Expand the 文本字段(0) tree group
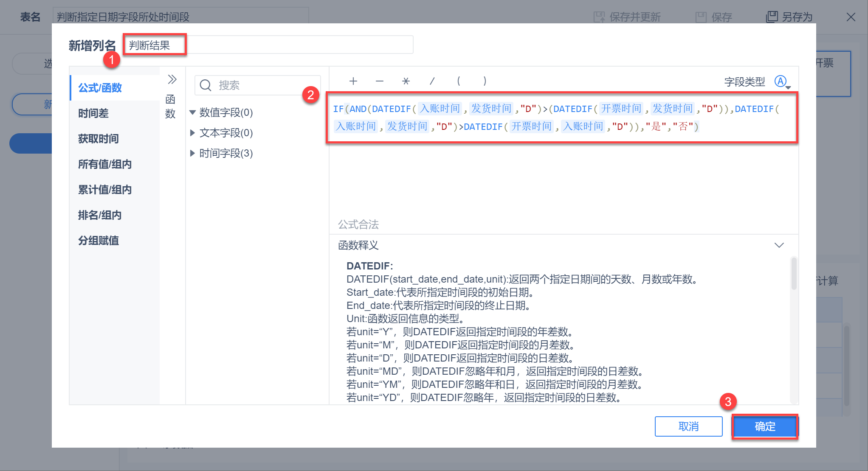This screenshot has width=868, height=471. (192, 133)
